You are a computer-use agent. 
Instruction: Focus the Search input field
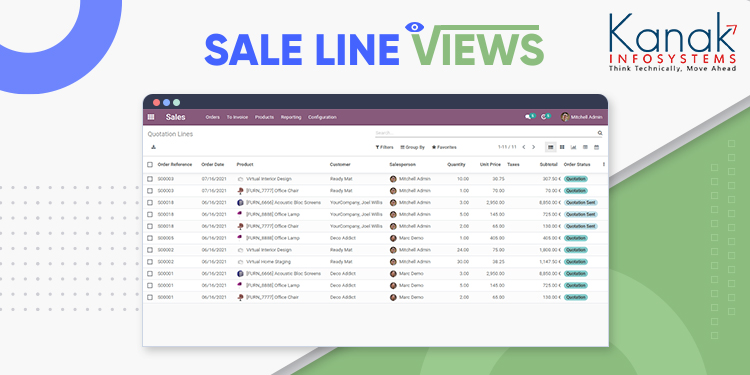pos(485,133)
